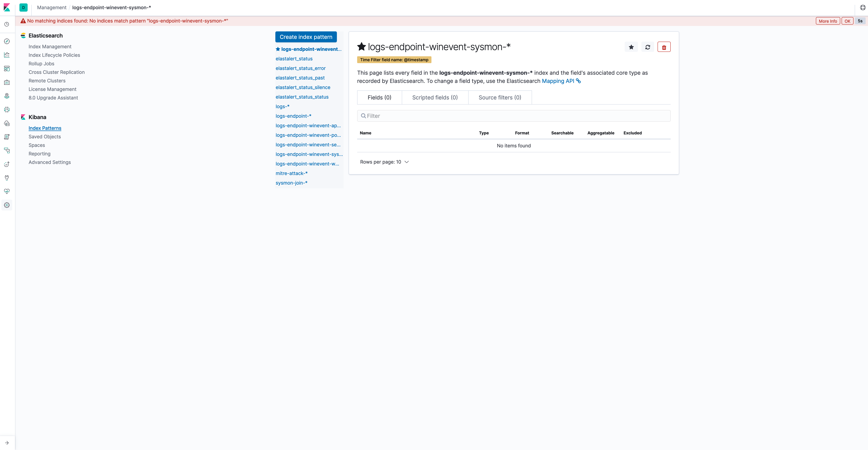Click refresh field list icon
Screen dimensions: 868x450
coord(648,47)
